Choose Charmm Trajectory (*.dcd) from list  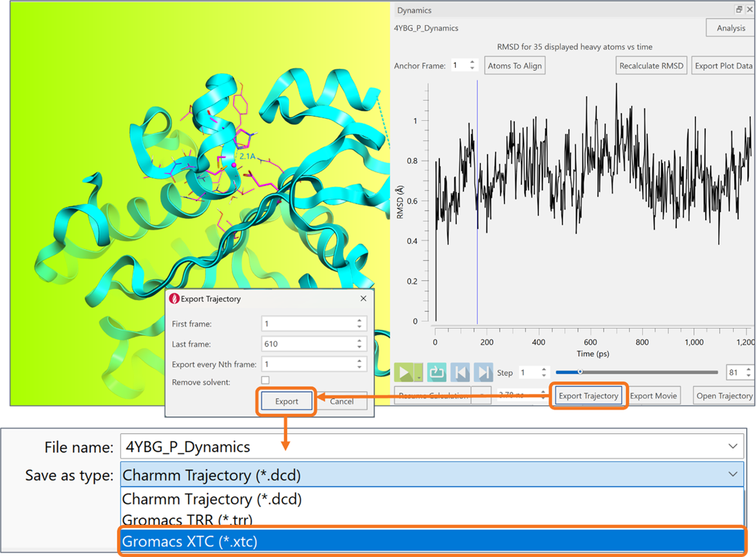click(212, 499)
